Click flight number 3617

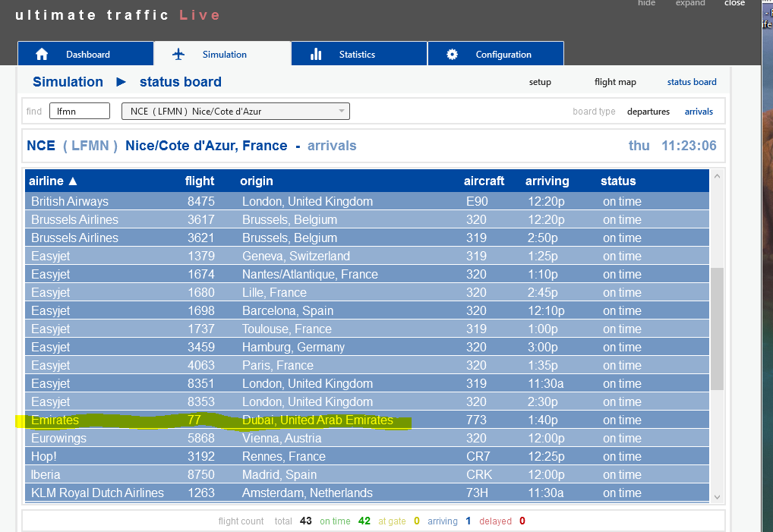tap(200, 219)
